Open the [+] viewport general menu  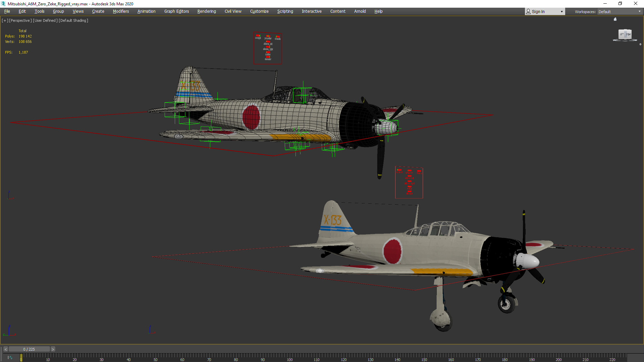pos(5,20)
